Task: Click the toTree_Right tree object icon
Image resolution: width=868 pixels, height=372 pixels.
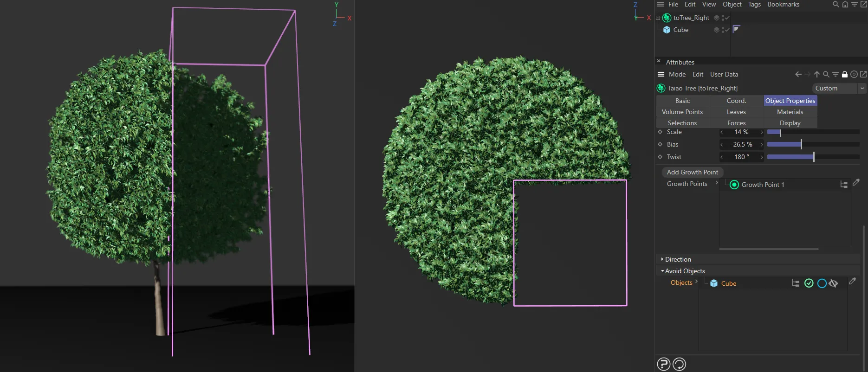Action: (x=667, y=18)
